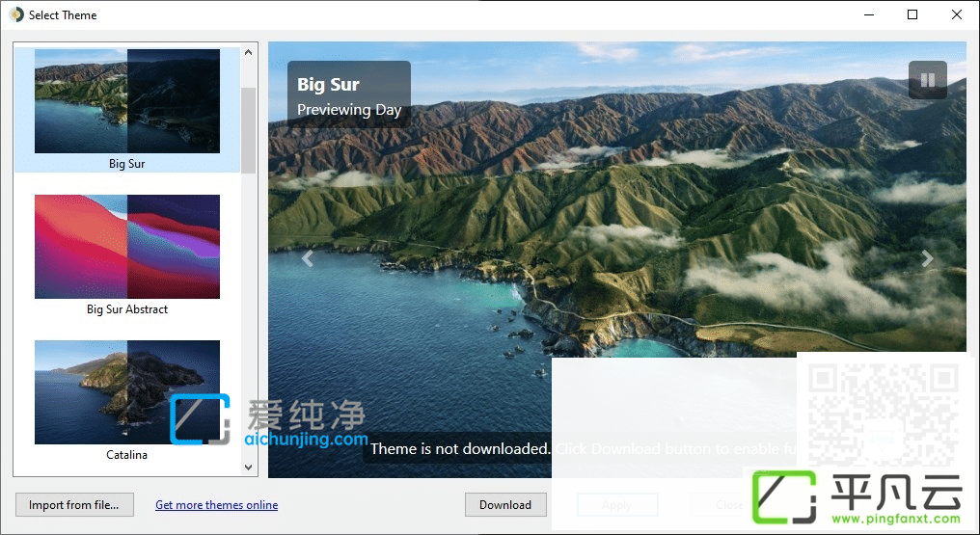Advance to the next preview image

coord(928,258)
